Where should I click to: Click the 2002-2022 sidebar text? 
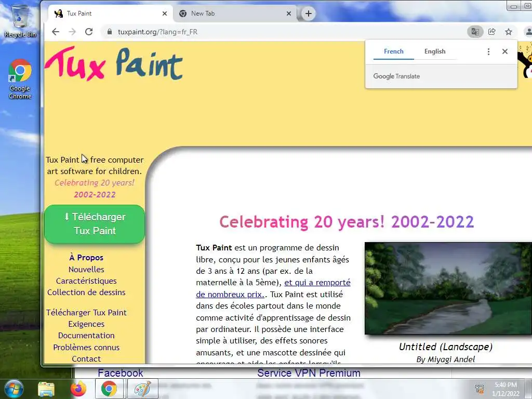tap(95, 194)
